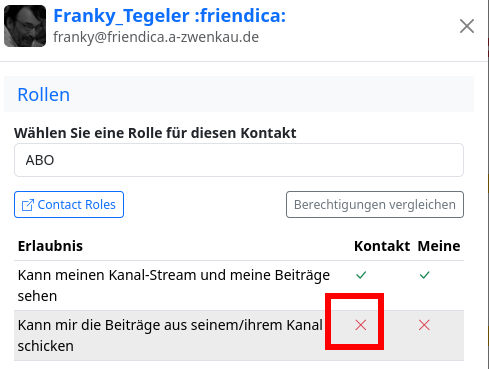Click the Meine column header

439,246
